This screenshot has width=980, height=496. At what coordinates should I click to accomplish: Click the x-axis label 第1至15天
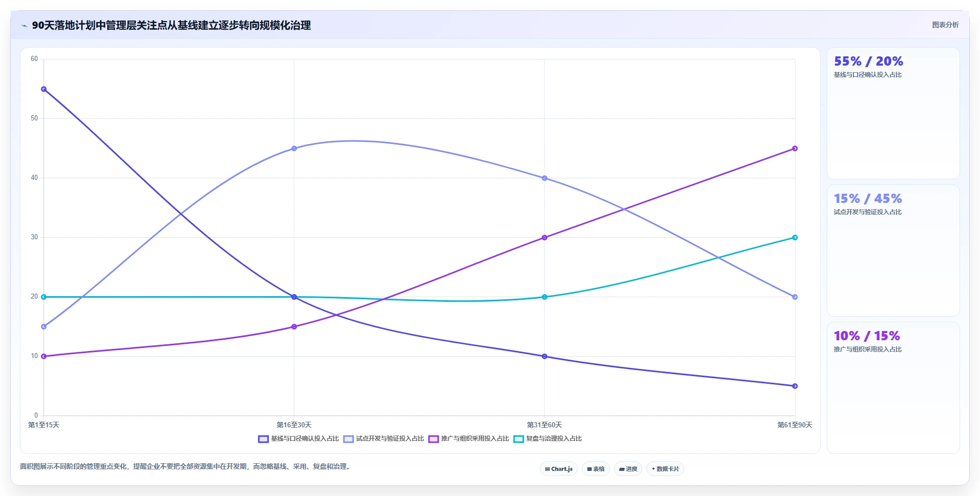coord(44,425)
